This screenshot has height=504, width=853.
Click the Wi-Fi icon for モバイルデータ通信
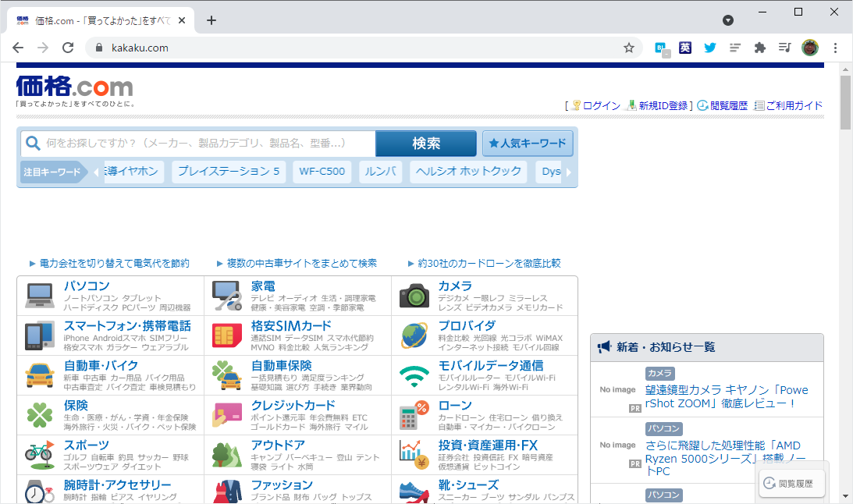tap(414, 376)
